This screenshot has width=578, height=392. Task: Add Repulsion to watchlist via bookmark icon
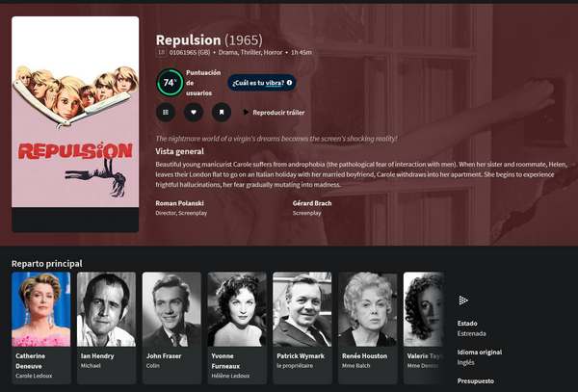[x=222, y=112]
